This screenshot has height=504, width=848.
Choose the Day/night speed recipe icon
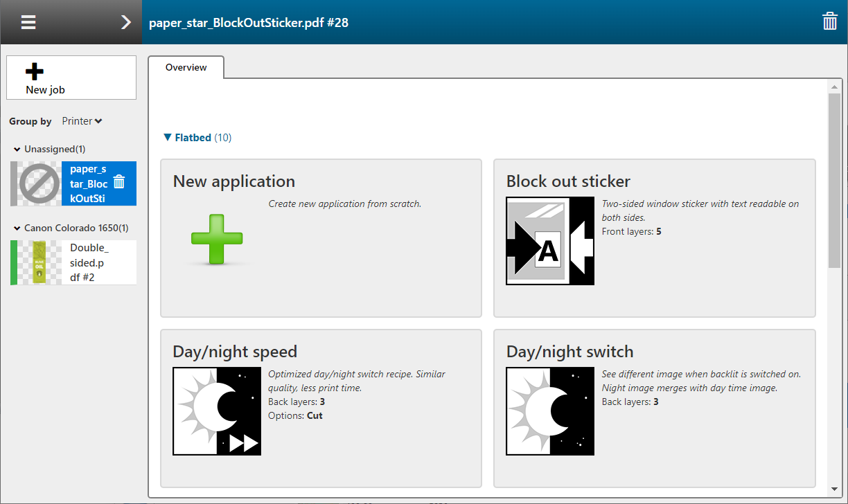point(217,411)
